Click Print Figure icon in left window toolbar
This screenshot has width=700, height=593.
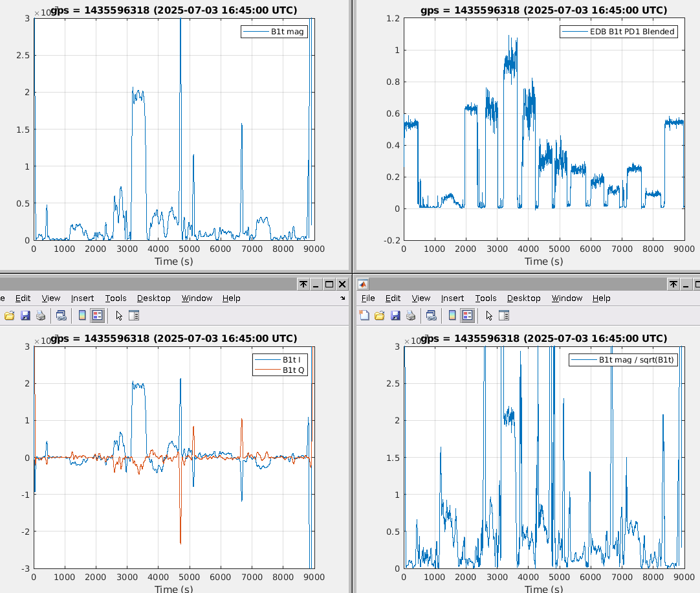(x=41, y=315)
